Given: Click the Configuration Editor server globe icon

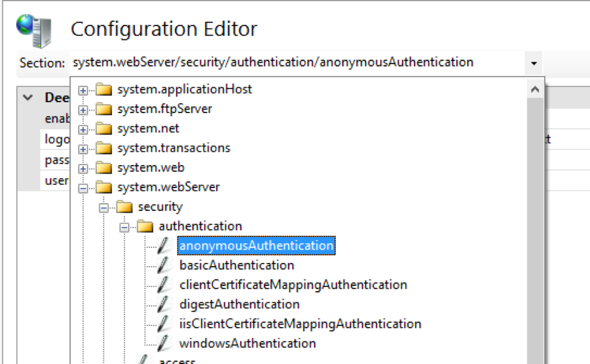Looking at the screenshot, I should coord(34,30).
